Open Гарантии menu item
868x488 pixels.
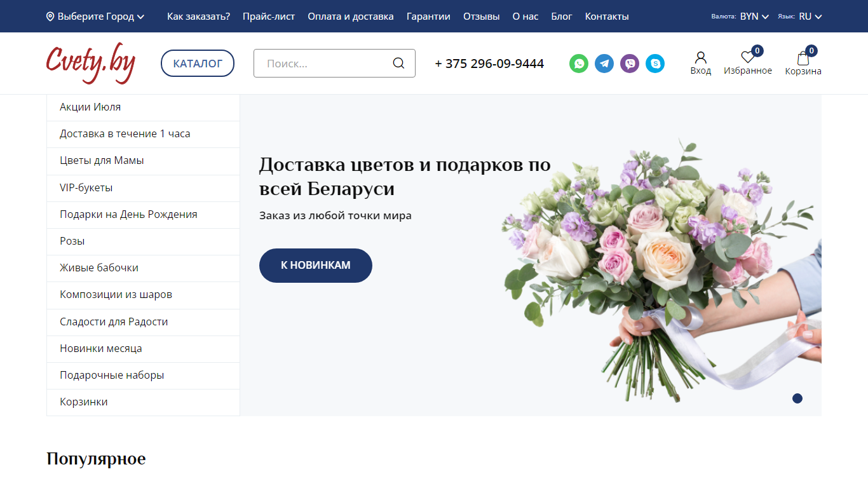pyautogui.click(x=428, y=17)
